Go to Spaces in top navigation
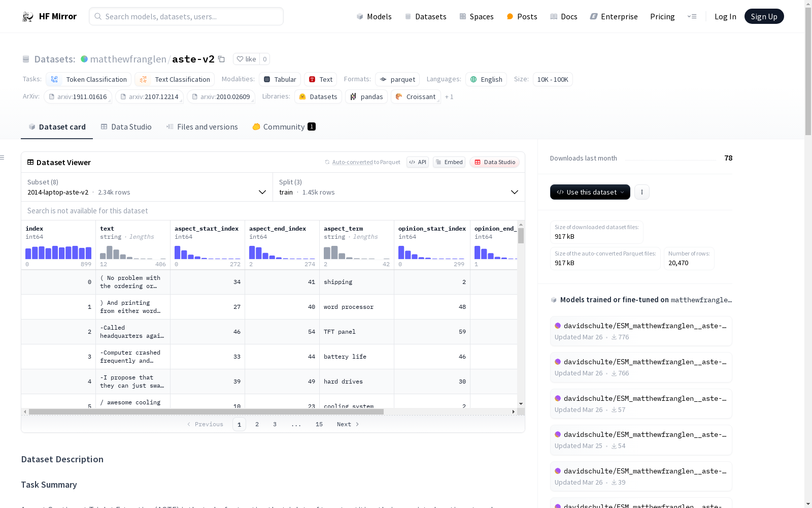Image resolution: width=812 pixels, height=508 pixels. (x=477, y=16)
